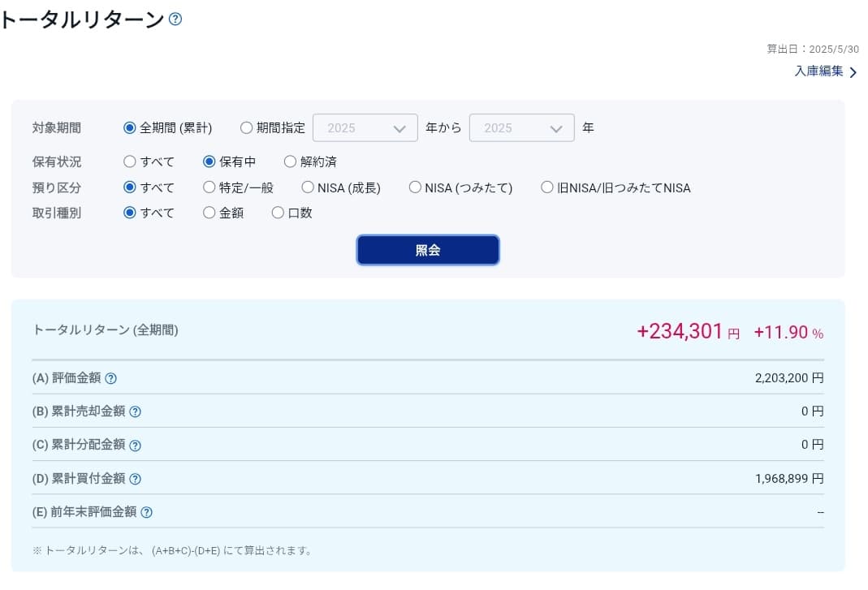Viewport: 868px width, 590px height.
Task: Select 特定/一般 account type
Action: click(209, 187)
